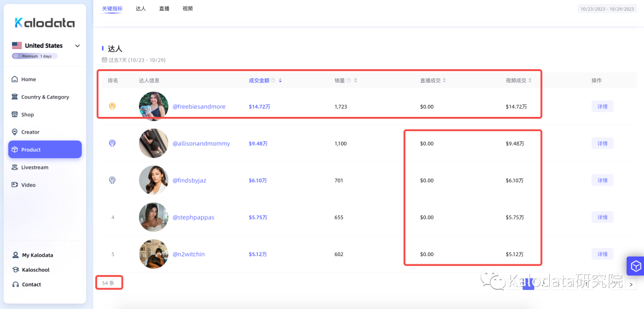This screenshot has height=309, width=644.
Task: Go to next page with the right arrow
Action: point(631,284)
